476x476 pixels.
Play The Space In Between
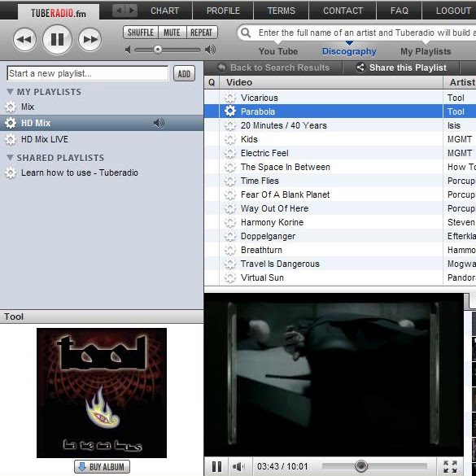point(286,167)
